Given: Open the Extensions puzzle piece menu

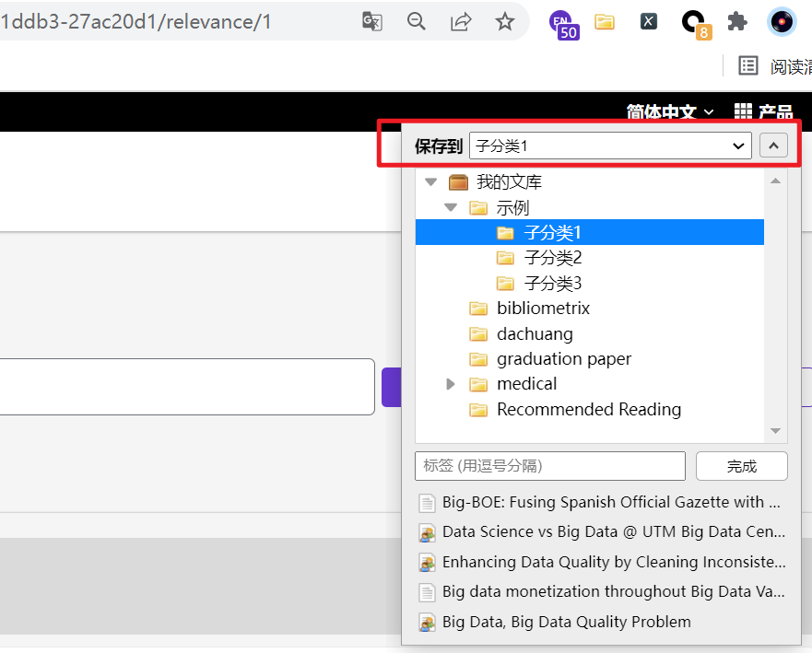Looking at the screenshot, I should tap(737, 22).
